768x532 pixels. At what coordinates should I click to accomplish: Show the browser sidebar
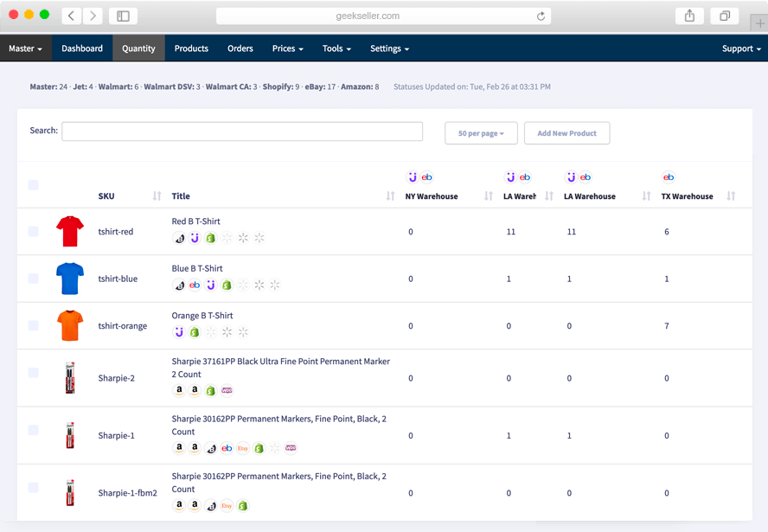coord(123,16)
